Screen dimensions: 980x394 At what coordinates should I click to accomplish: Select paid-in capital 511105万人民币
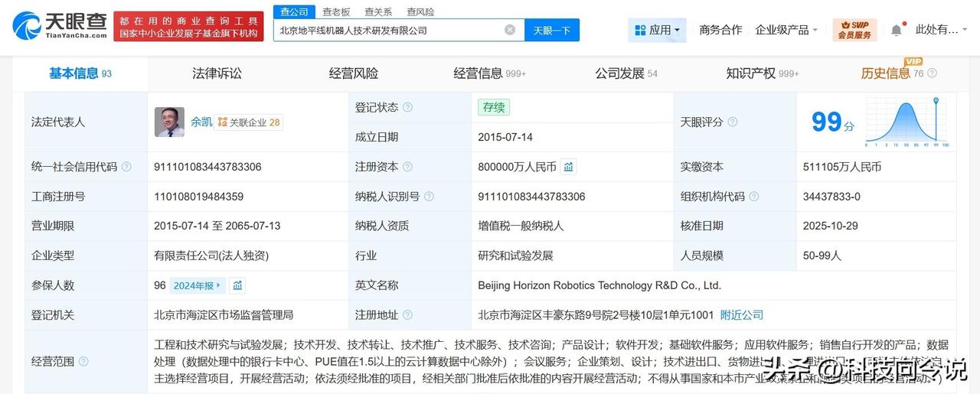click(842, 167)
